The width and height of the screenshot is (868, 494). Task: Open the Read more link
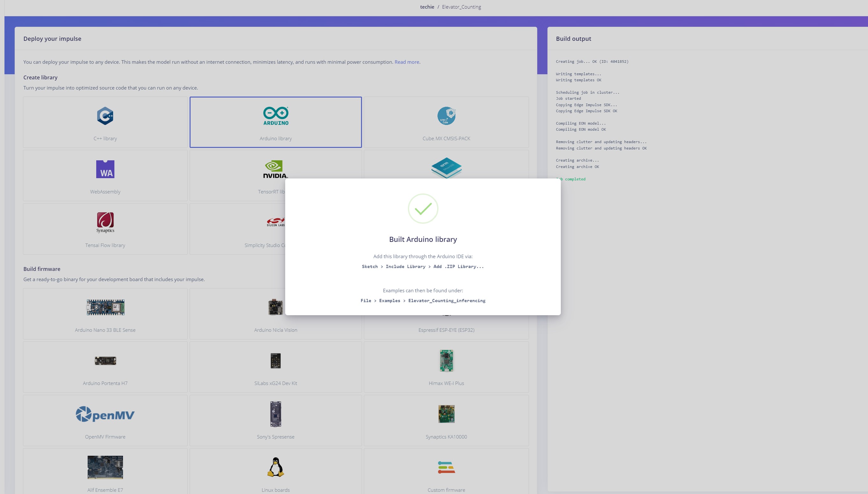tap(407, 62)
